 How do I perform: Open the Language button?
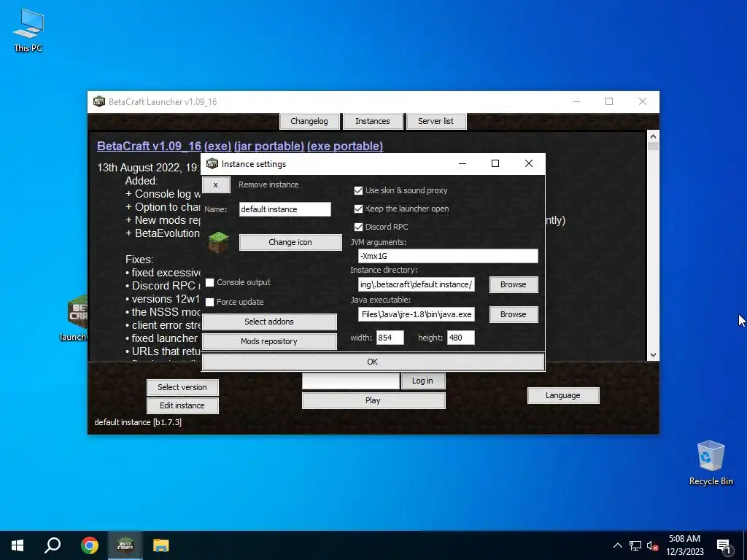[562, 395]
